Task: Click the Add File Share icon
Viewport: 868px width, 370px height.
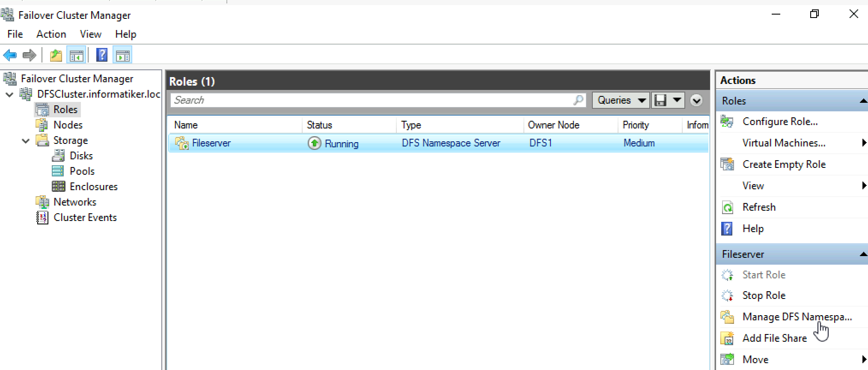Action: pyautogui.click(x=727, y=338)
